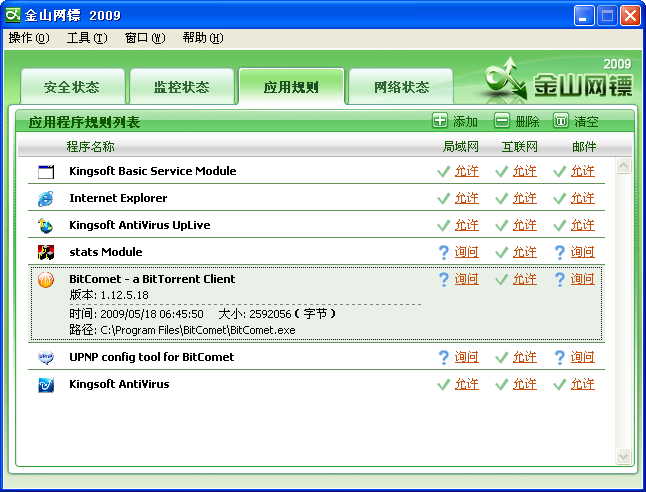This screenshot has height=492, width=646.
Task: Open the 操作(O) menu
Action: [29, 38]
